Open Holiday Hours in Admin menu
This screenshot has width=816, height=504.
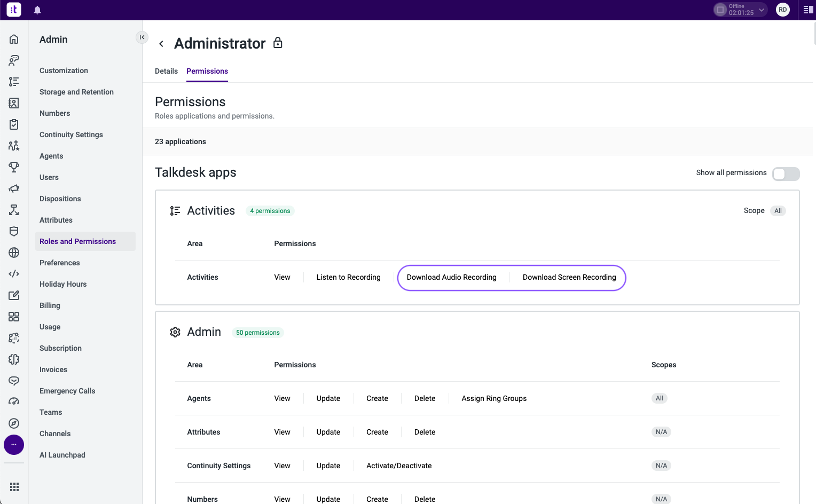coord(63,284)
